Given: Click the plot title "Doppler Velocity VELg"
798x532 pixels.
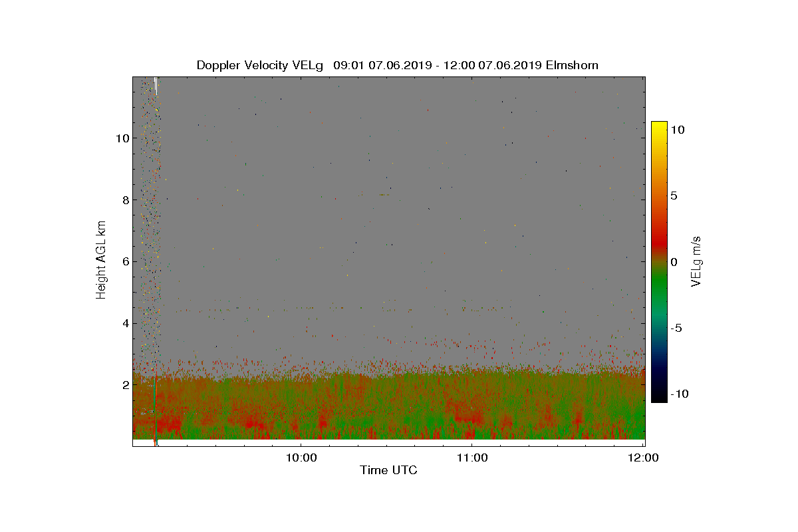Looking at the screenshot, I should 259,65.
